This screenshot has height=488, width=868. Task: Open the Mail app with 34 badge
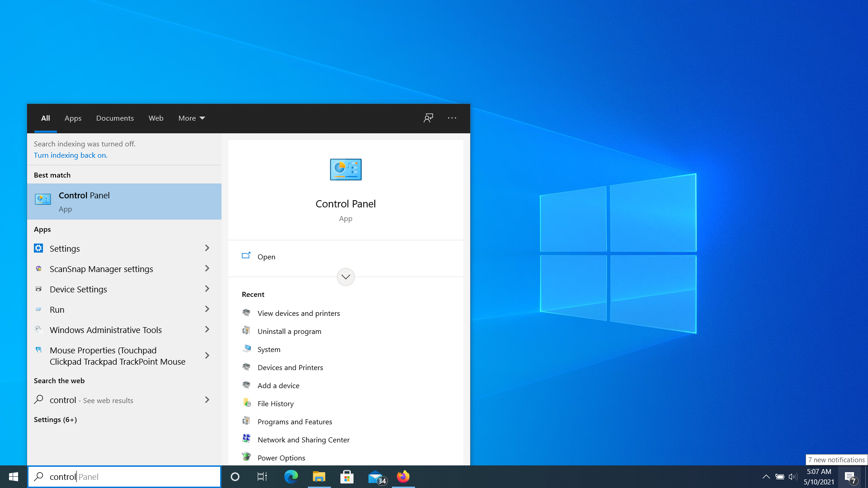point(377,477)
